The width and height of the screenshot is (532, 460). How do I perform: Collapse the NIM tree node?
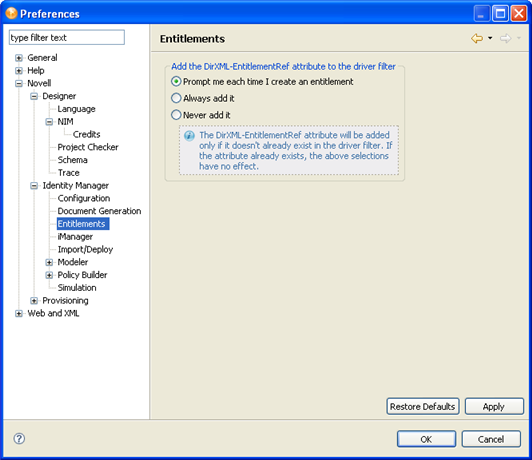[49, 121]
